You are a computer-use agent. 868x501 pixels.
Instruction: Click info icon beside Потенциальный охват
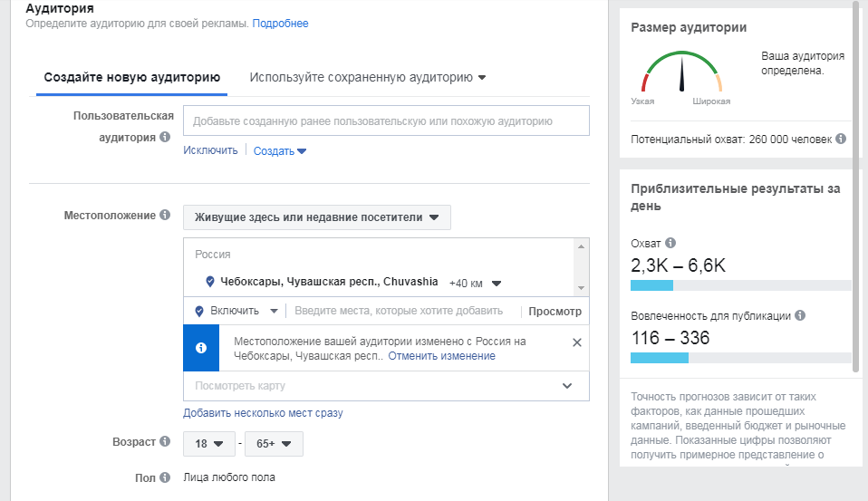coord(841,140)
